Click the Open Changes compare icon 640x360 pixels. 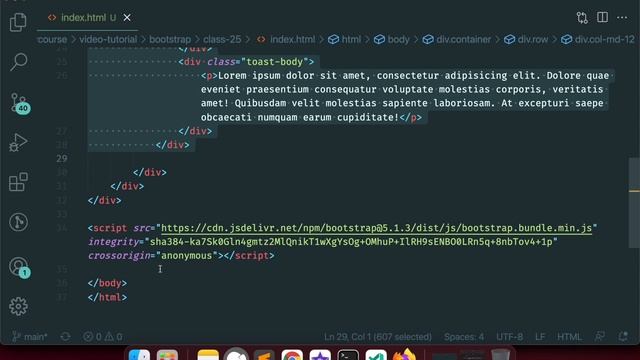point(582,18)
